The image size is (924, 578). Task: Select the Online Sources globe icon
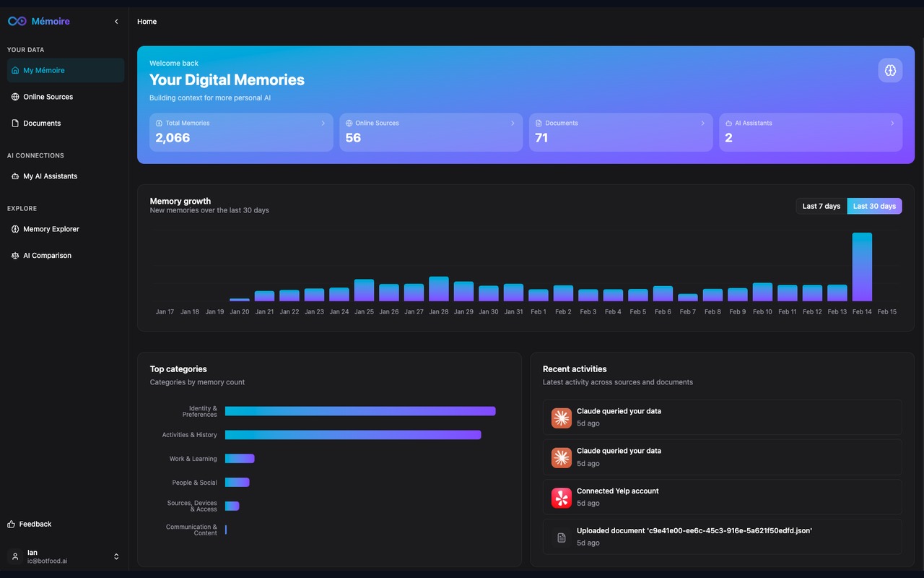[14, 96]
